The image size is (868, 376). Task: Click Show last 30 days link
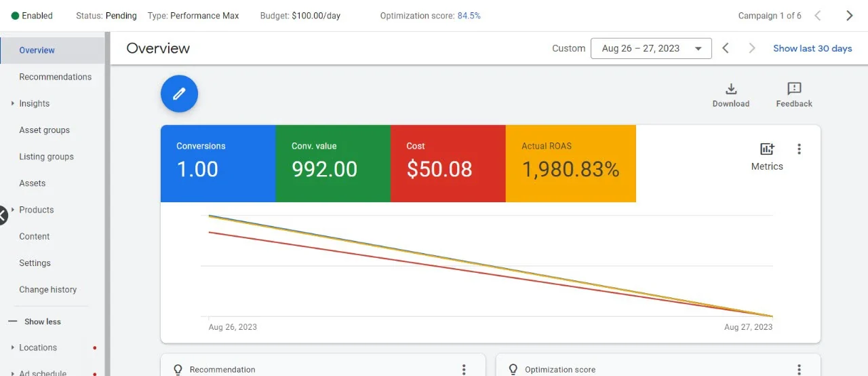[812, 48]
